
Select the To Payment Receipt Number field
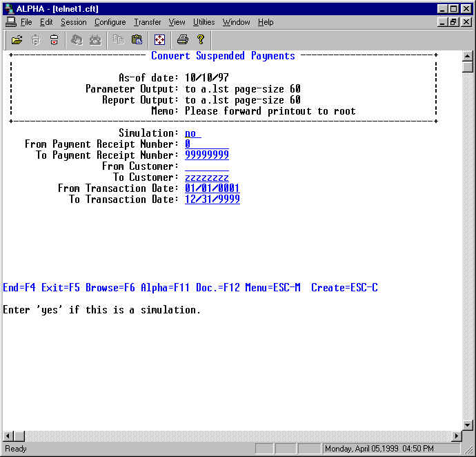[x=207, y=155]
